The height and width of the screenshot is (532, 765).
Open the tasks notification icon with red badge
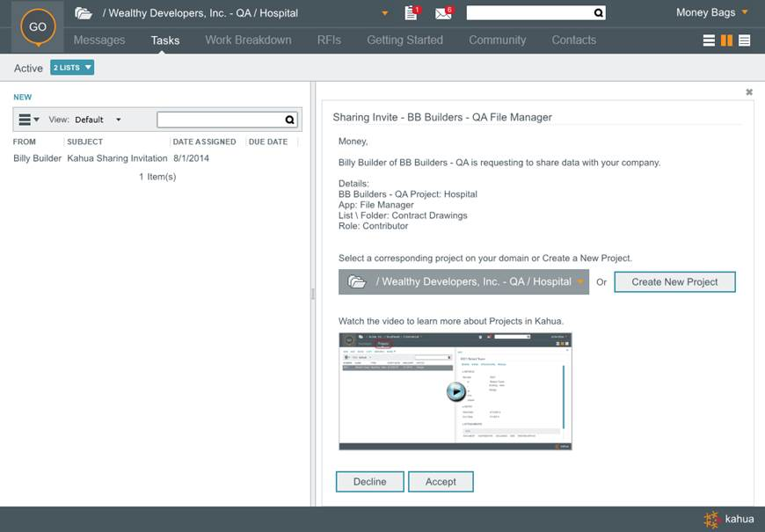coord(412,13)
